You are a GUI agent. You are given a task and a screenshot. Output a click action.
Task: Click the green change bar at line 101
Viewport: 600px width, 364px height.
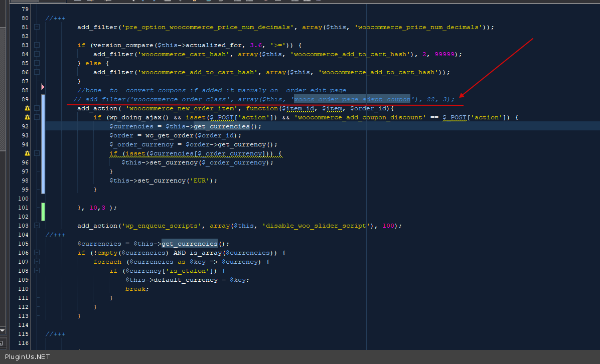click(x=43, y=208)
